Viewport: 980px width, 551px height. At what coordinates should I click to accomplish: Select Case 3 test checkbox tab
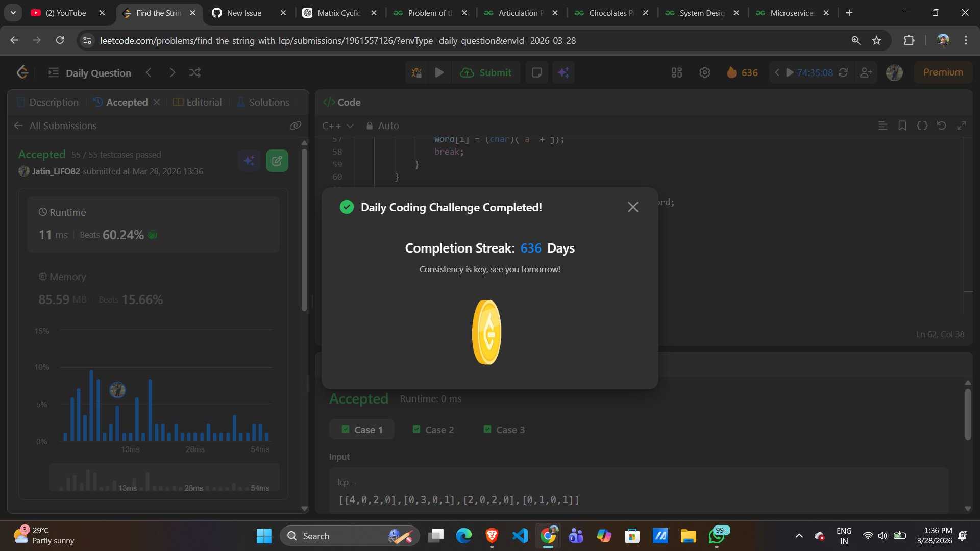(504, 430)
